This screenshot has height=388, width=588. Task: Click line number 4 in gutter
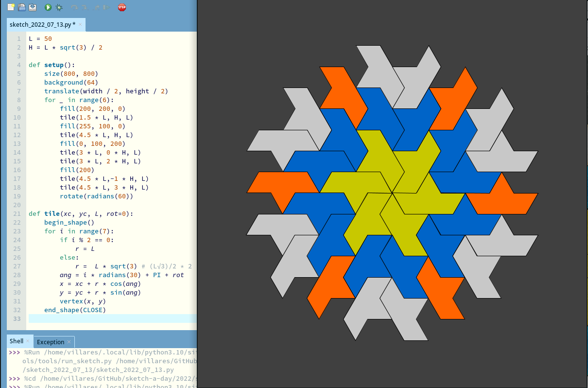tap(19, 65)
